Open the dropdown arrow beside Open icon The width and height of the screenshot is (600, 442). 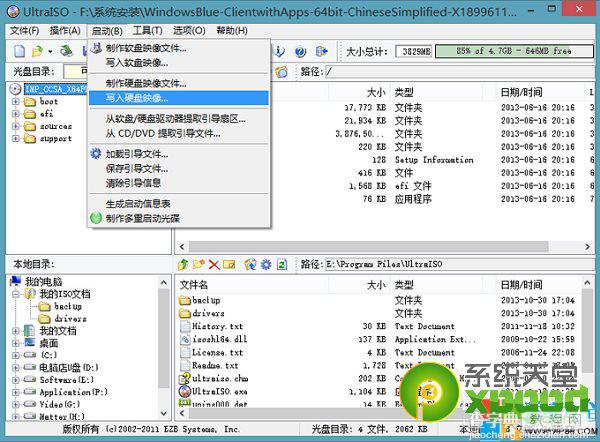(x=50, y=51)
